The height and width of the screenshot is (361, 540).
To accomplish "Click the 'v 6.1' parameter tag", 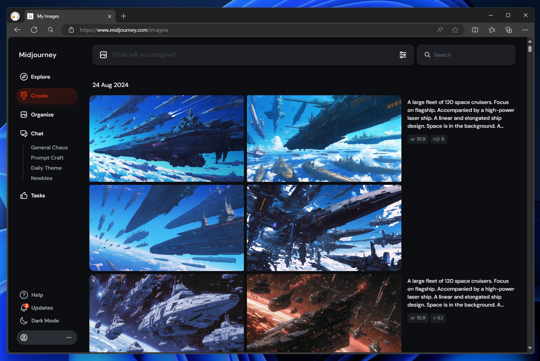I will pyautogui.click(x=438, y=318).
